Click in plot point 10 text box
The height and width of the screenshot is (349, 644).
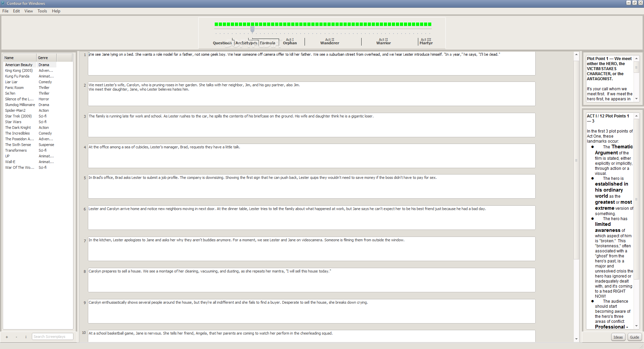[312, 336]
